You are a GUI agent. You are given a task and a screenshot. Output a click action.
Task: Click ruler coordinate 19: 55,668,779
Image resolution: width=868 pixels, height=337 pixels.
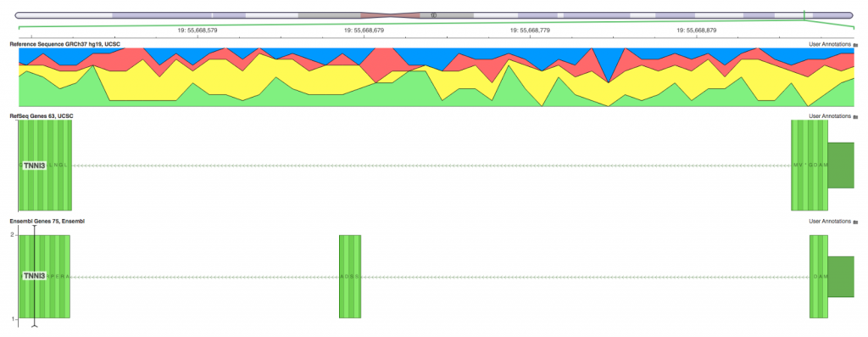[x=531, y=31]
